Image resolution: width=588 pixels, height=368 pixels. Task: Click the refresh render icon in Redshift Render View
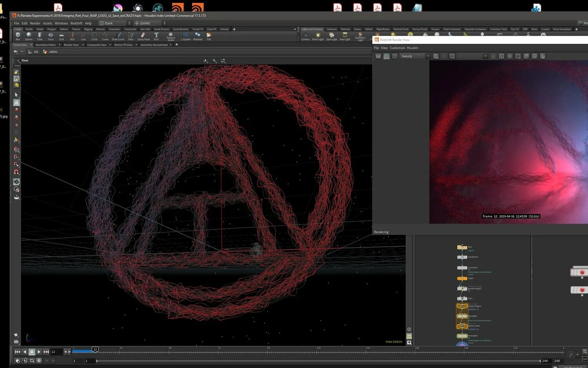[395, 56]
